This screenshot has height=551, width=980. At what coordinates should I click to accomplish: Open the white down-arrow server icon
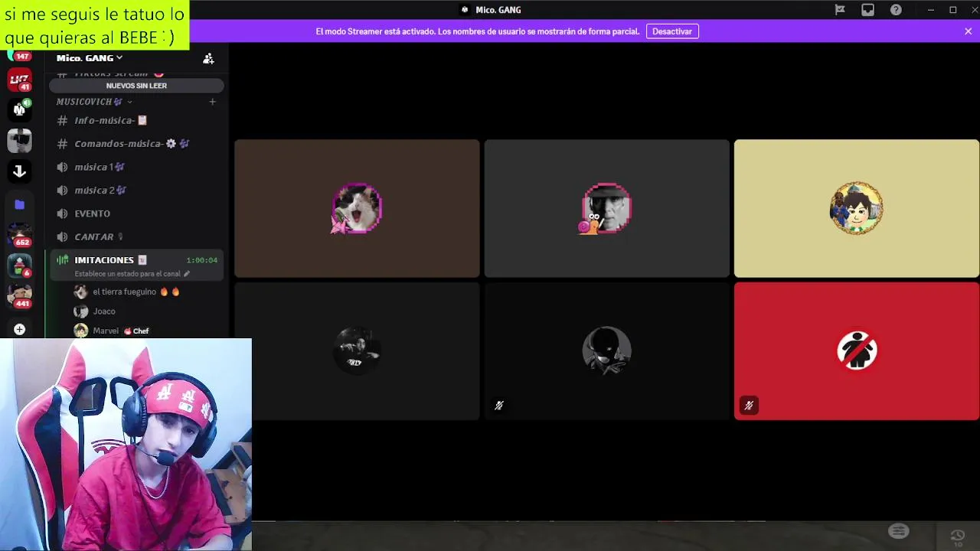coord(19,171)
